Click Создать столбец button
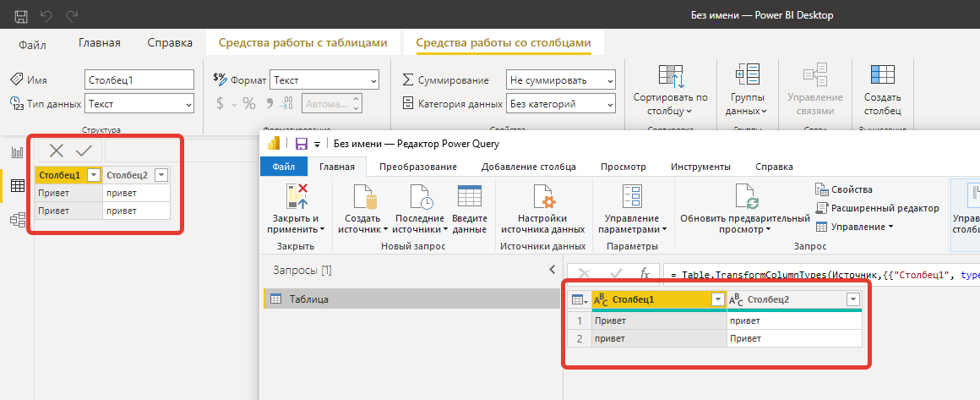Screen dimensions: 980x400 click(x=883, y=90)
